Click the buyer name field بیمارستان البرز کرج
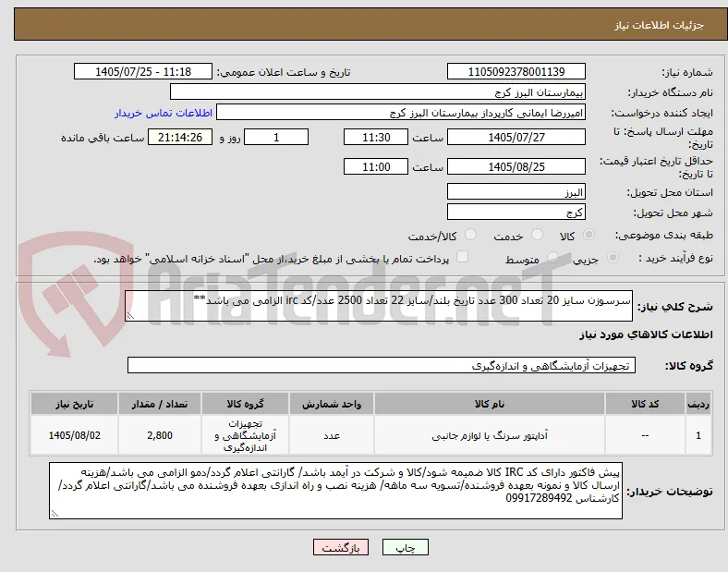728x572 pixels. [x=378, y=91]
